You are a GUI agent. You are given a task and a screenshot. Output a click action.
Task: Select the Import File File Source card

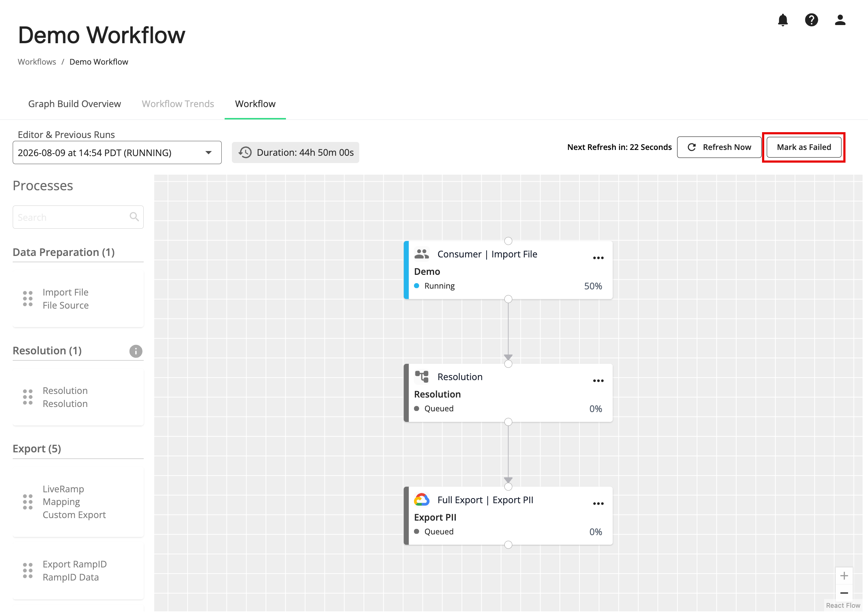[x=78, y=299]
